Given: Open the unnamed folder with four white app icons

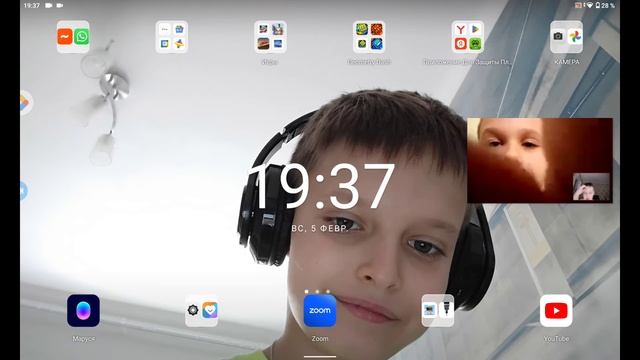Looking at the screenshot, I should (x=172, y=37).
